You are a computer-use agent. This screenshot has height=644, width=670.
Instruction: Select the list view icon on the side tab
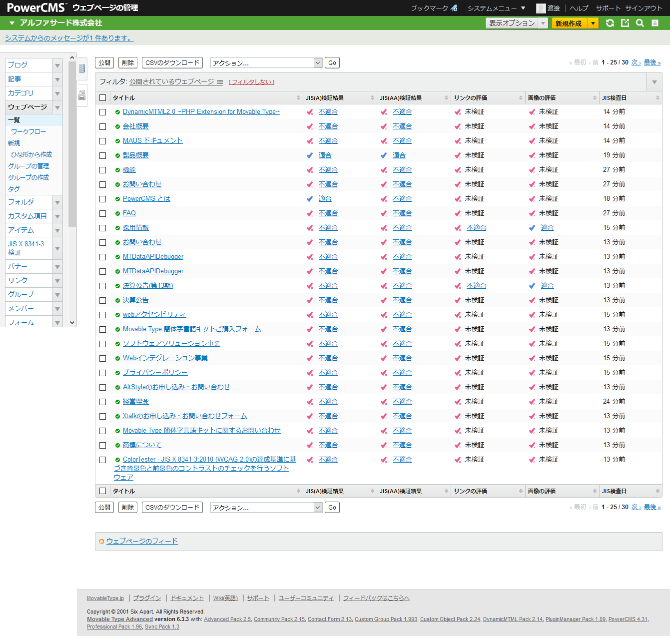click(82, 68)
